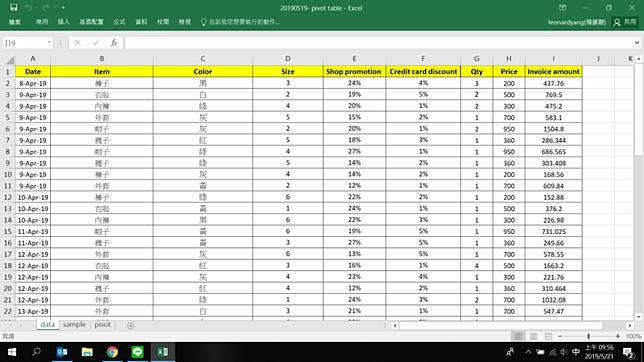Click the formula bar Cancel X icon
644x362 pixels.
click(78, 42)
